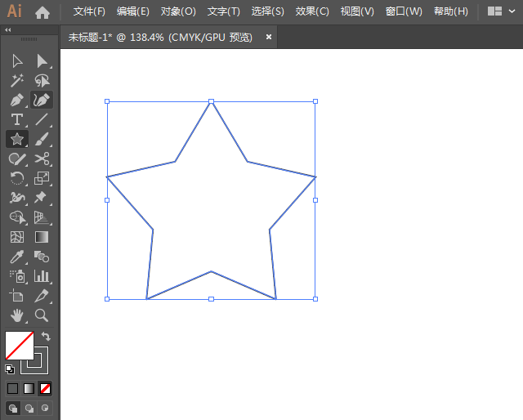Apply Gradient mode button
523x420 pixels.
tap(29, 388)
